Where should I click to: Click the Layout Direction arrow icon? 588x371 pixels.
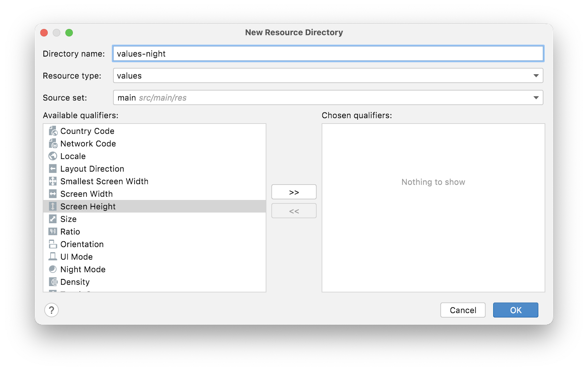pyautogui.click(x=53, y=169)
